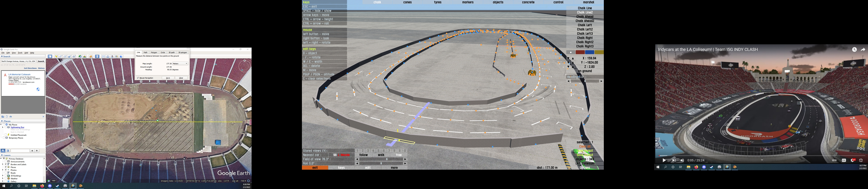The width and height of the screenshot is (868, 189).
Task: Expand the 3D Buildings layer tree
Action: pos(3,175)
